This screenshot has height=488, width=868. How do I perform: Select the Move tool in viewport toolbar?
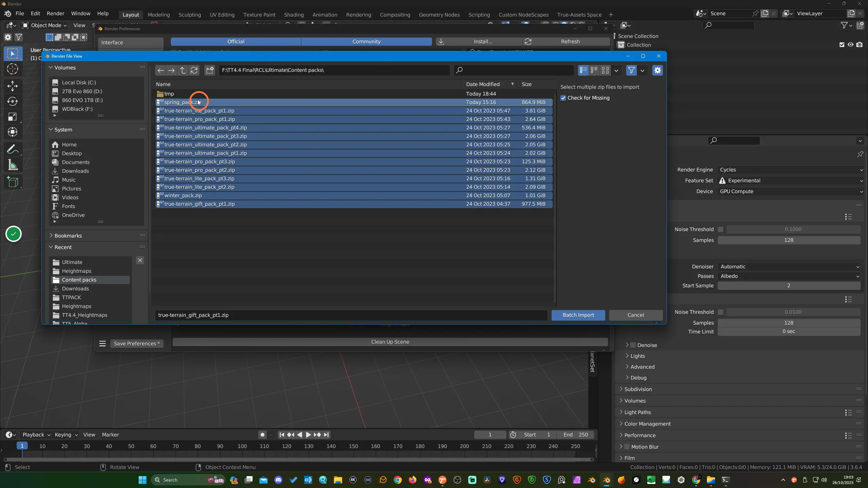click(x=13, y=86)
